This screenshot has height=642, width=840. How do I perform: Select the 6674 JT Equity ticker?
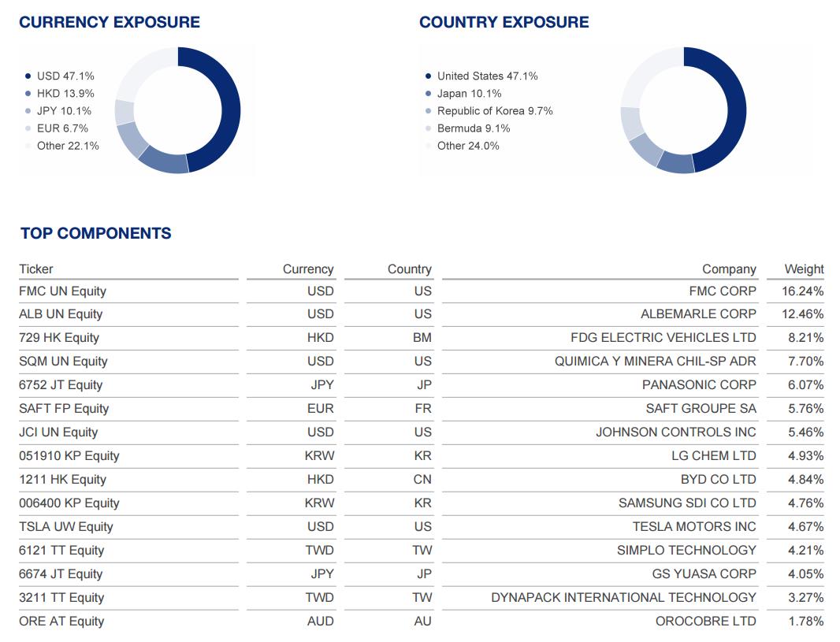coord(61,573)
